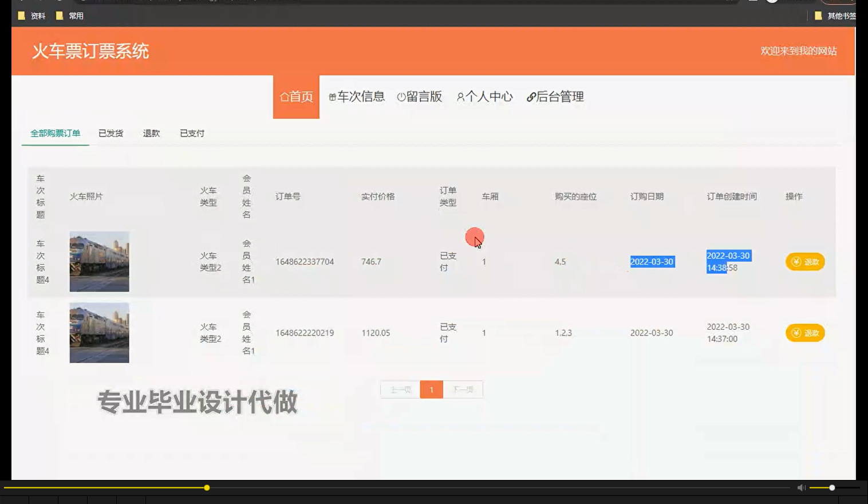Click the first train photo thumbnail

tap(99, 261)
